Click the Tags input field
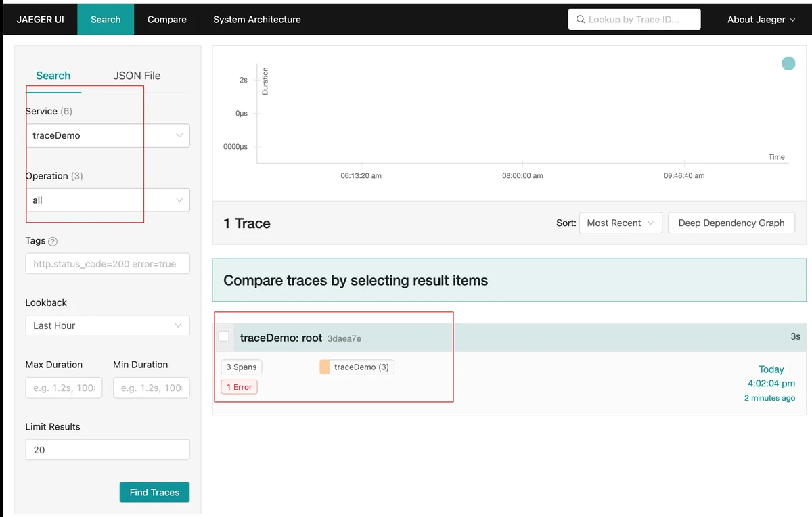This screenshot has height=517, width=812. [x=108, y=264]
